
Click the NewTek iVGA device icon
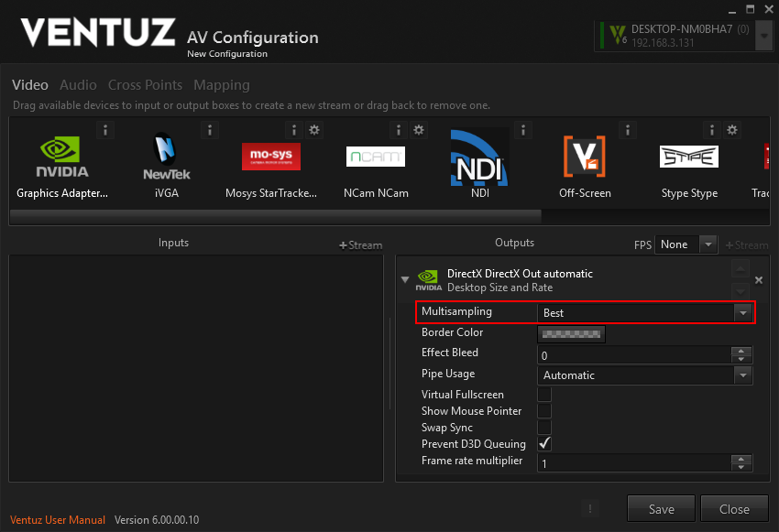tap(166, 157)
